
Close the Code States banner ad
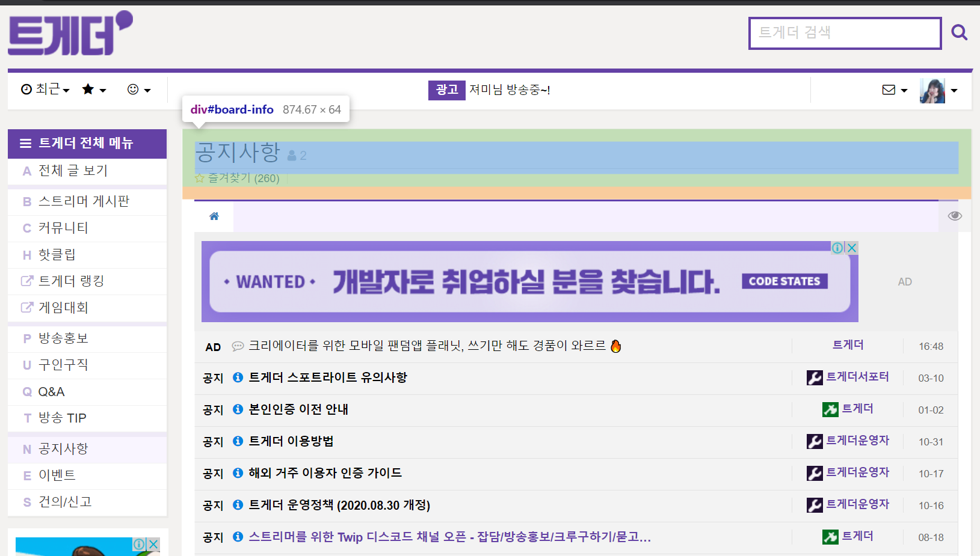852,248
